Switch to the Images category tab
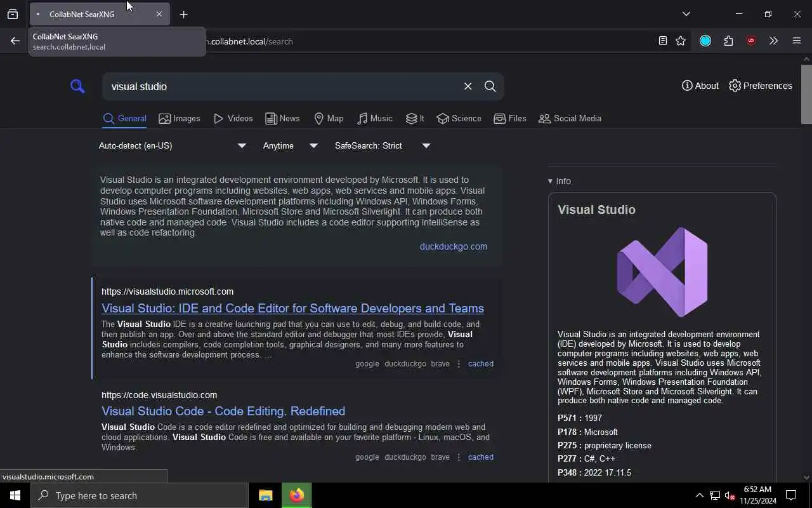 pos(180,118)
